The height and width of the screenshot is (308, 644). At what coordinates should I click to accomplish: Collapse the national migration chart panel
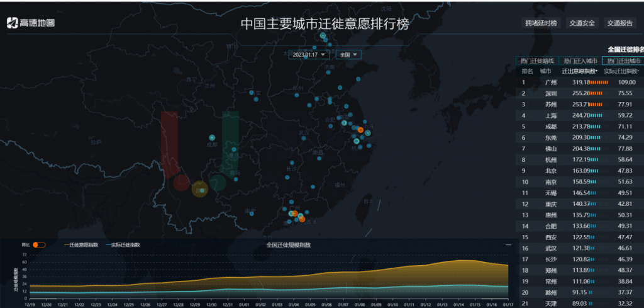pyautogui.click(x=508, y=244)
